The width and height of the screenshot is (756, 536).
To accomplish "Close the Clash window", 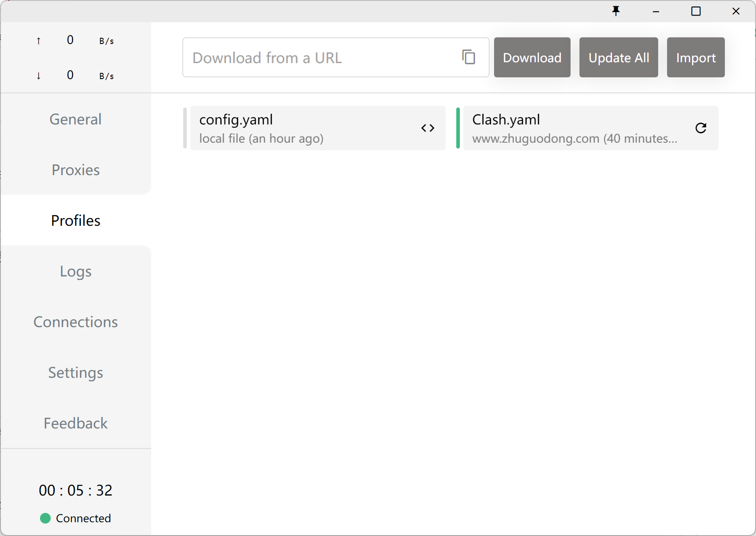I will coord(736,11).
